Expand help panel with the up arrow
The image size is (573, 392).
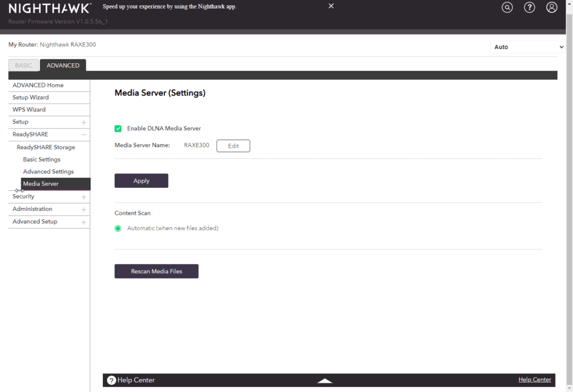(325, 380)
